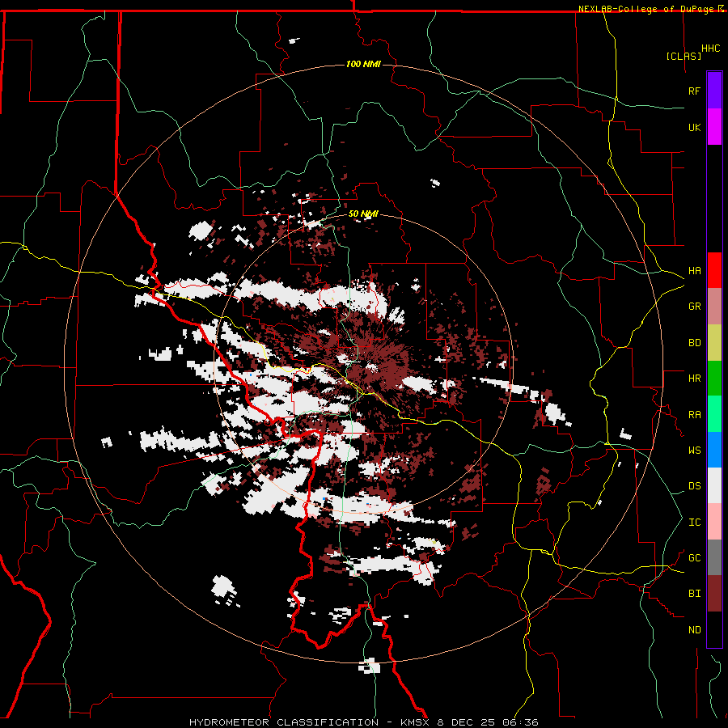Viewport: 728px width, 728px height.
Task: Click the [CLAS] units label
Action: point(684,56)
